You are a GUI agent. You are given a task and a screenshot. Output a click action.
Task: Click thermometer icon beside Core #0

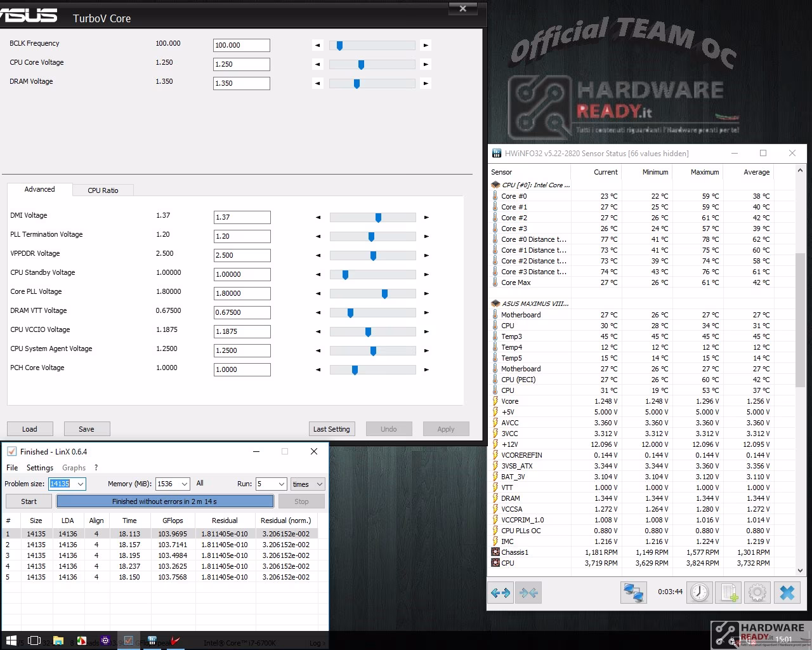[495, 196]
